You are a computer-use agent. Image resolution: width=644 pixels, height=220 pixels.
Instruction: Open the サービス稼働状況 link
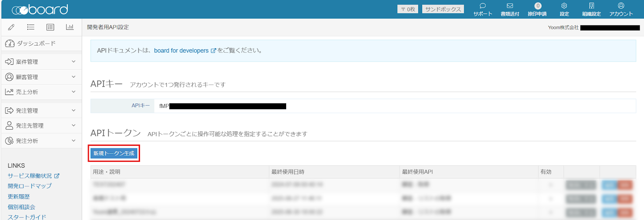pyautogui.click(x=30, y=176)
